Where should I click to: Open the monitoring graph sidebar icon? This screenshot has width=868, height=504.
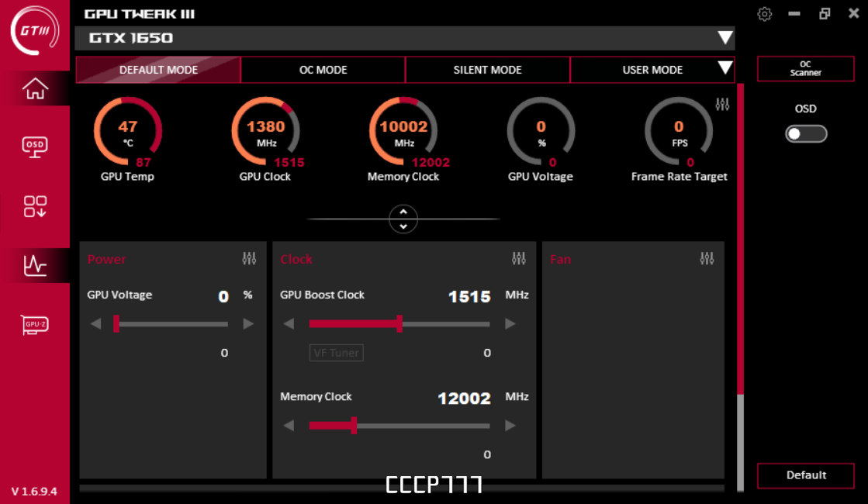pos(35,265)
